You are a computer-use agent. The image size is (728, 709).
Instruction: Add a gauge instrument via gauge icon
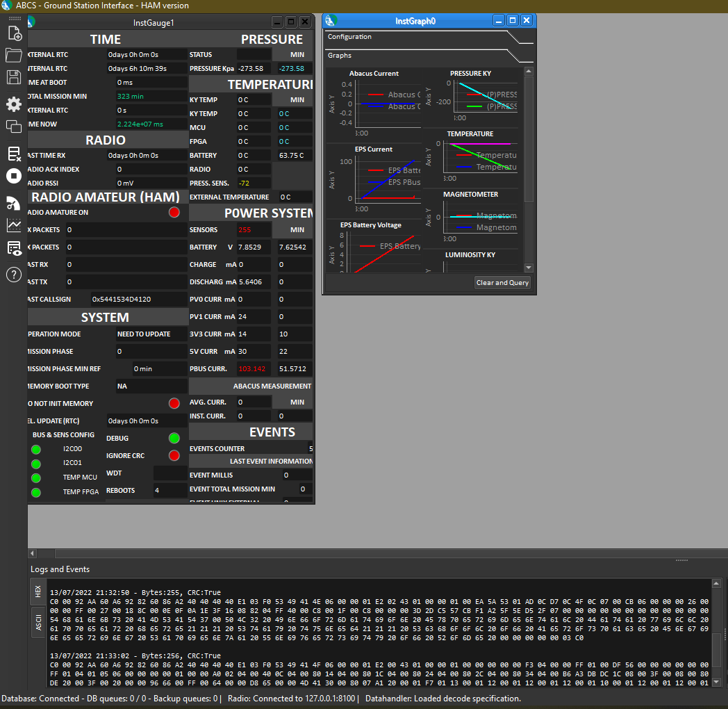[14, 204]
